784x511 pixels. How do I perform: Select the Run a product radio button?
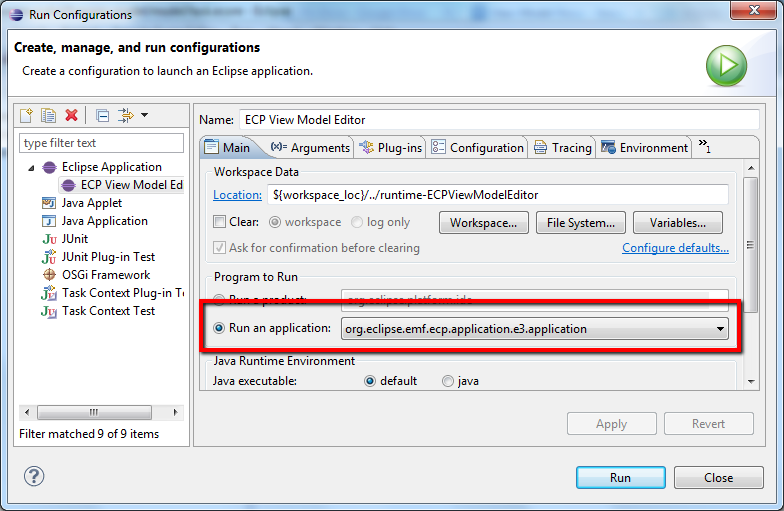point(219,298)
